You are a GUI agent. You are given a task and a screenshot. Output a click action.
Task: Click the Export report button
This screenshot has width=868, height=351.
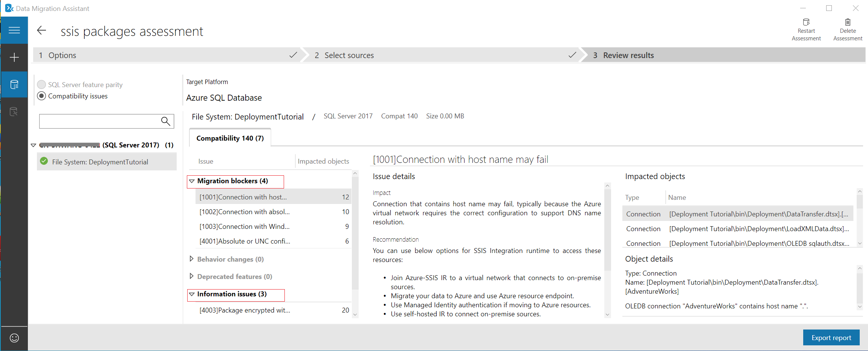click(831, 337)
